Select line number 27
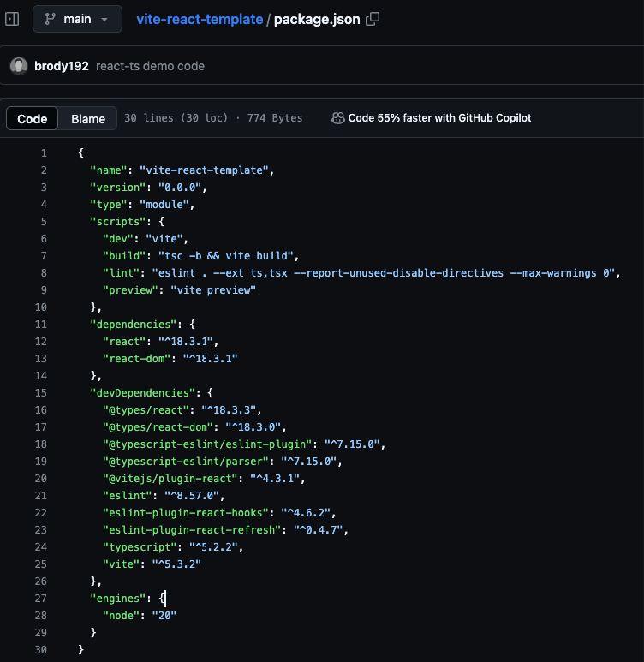 40,599
